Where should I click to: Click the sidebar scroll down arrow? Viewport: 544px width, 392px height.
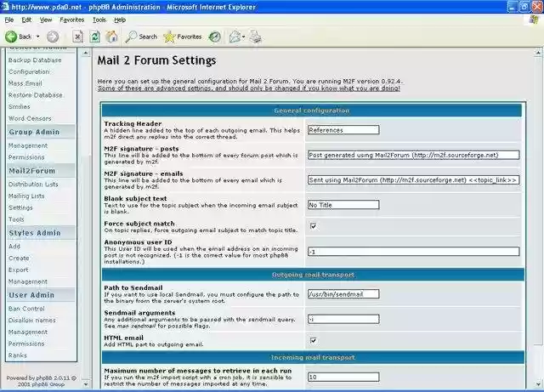(x=86, y=384)
